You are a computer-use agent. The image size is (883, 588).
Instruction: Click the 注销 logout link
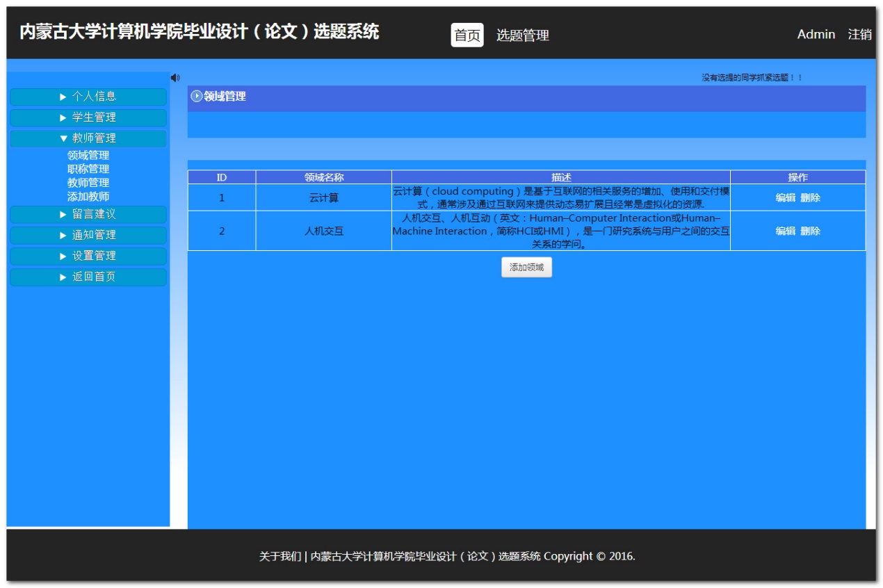click(859, 34)
